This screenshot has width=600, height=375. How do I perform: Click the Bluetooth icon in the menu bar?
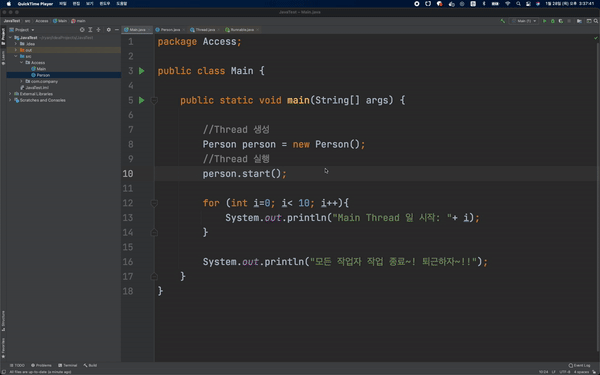point(484,4)
